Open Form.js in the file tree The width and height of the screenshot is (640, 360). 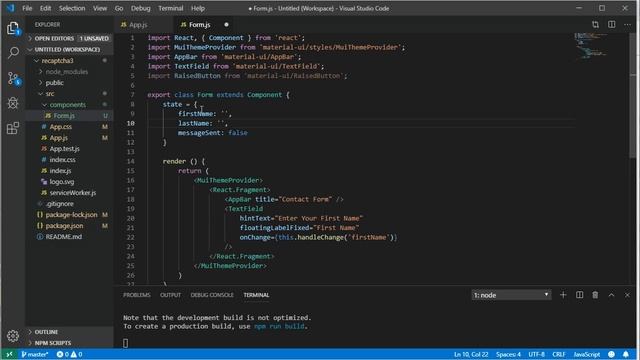[69, 116]
